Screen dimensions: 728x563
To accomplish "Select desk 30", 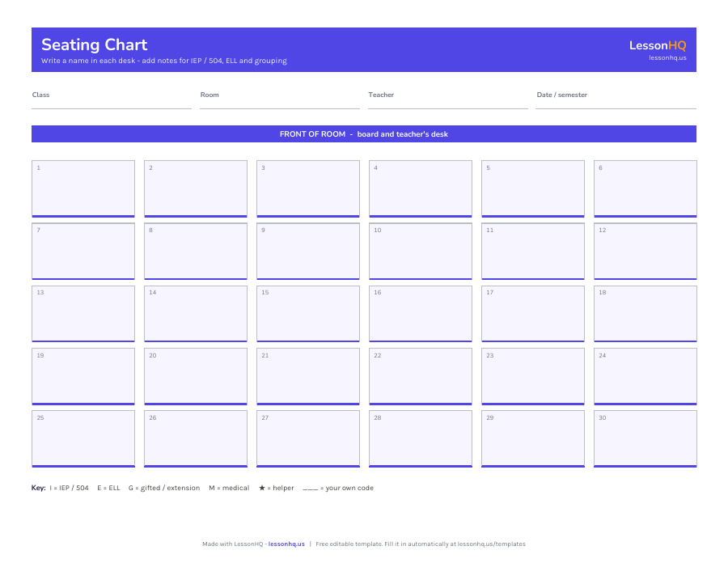I will coord(645,438).
